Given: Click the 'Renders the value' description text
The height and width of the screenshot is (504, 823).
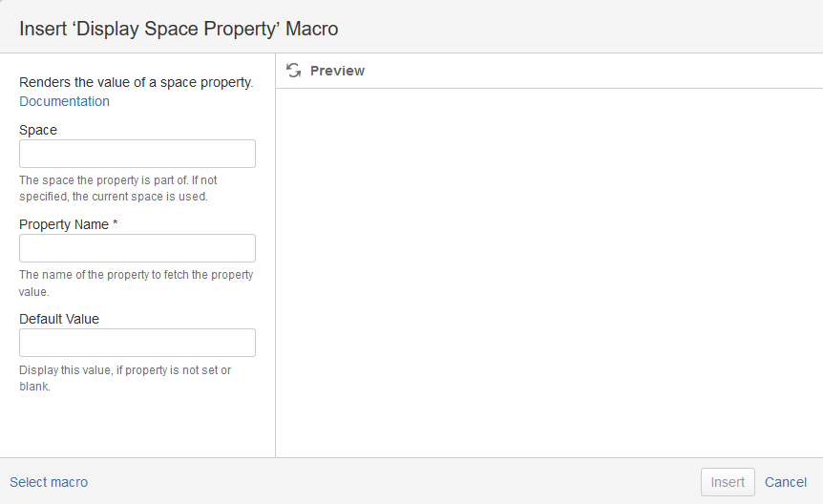Looking at the screenshot, I should (x=136, y=83).
